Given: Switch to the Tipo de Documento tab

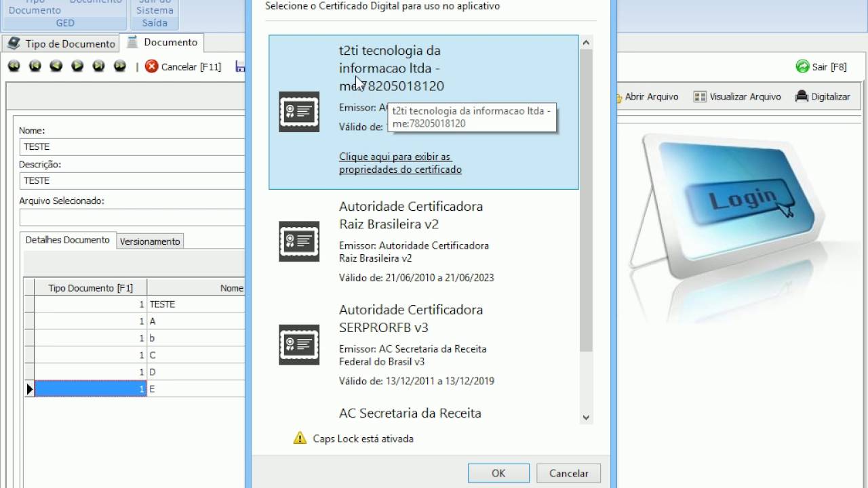Looking at the screenshot, I should pos(61,43).
